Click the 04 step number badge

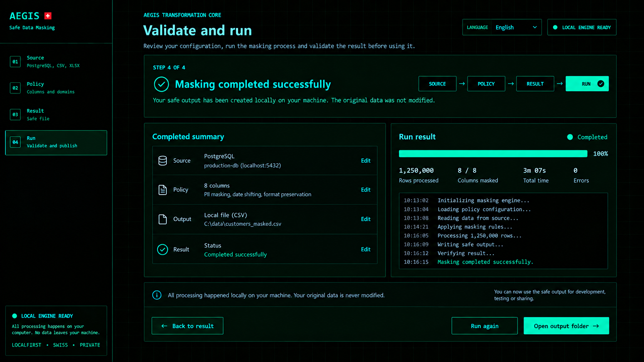pos(15,142)
